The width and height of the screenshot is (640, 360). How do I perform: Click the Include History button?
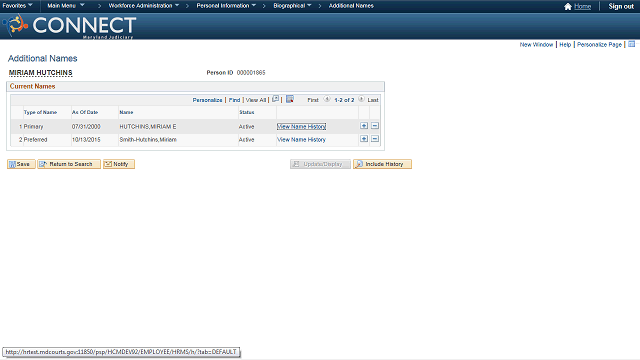point(382,164)
